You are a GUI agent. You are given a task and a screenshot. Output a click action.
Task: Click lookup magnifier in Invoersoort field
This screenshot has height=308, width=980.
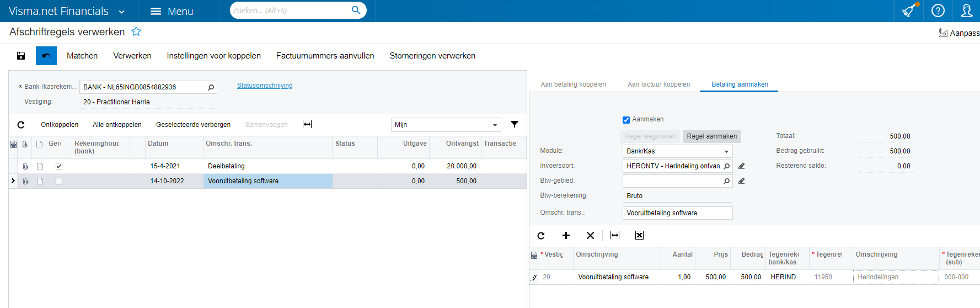[x=727, y=166]
